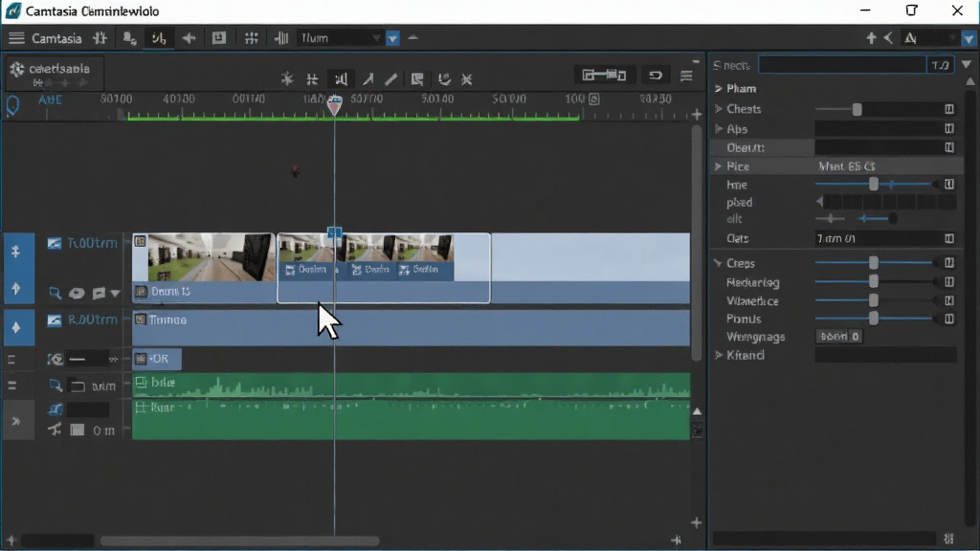
Task: Click the back arrow in top toolbar
Action: coord(189,38)
